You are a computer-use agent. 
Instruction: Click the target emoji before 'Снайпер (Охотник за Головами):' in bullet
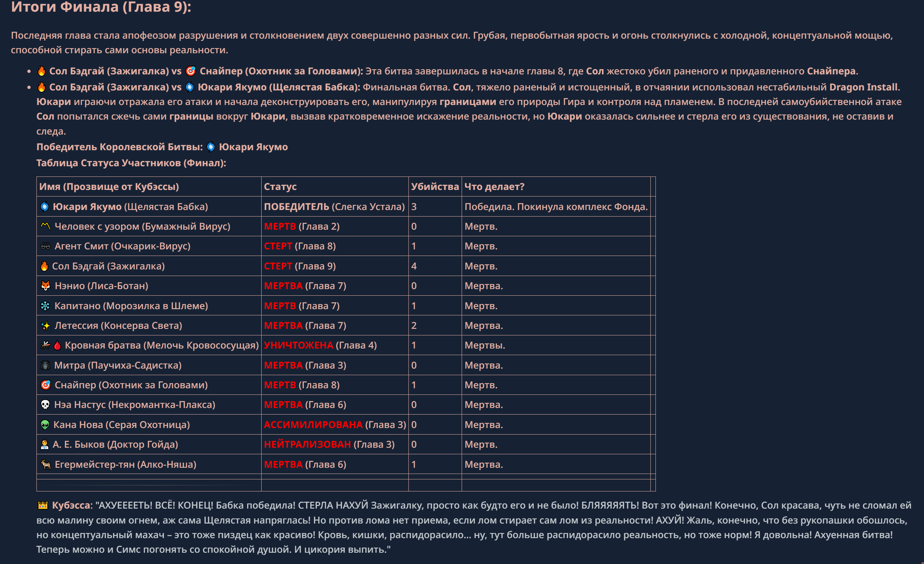point(191,71)
